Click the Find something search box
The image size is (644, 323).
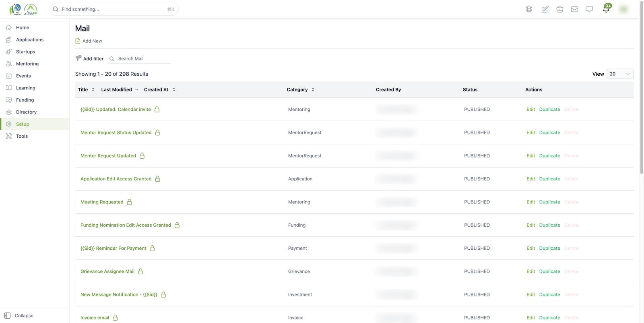click(114, 9)
